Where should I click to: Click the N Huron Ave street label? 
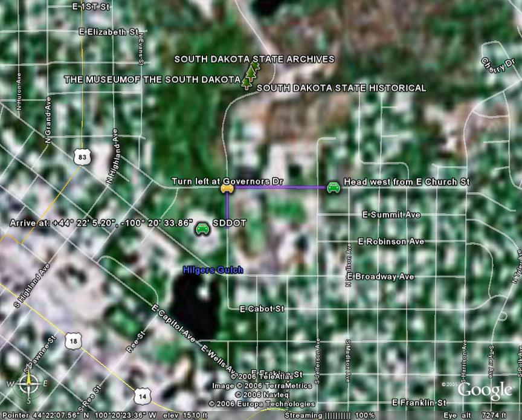(x=19, y=92)
